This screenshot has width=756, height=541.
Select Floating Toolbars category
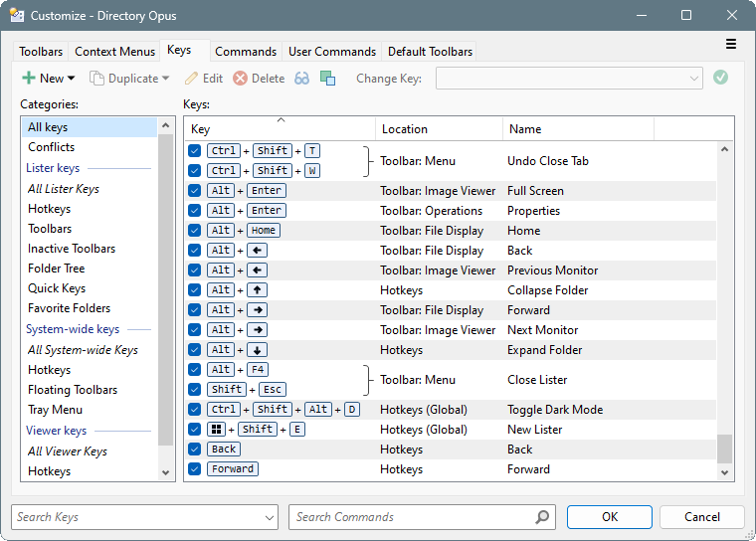pyautogui.click(x=90, y=390)
